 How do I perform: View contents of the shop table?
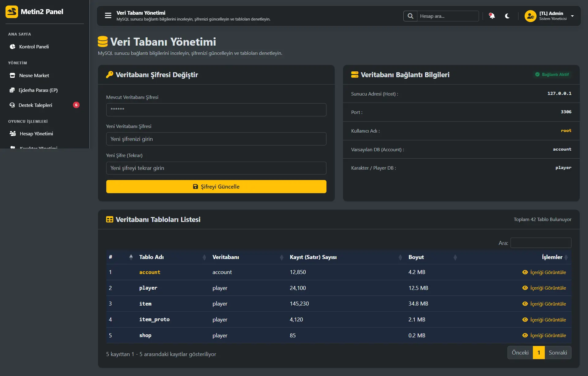544,335
